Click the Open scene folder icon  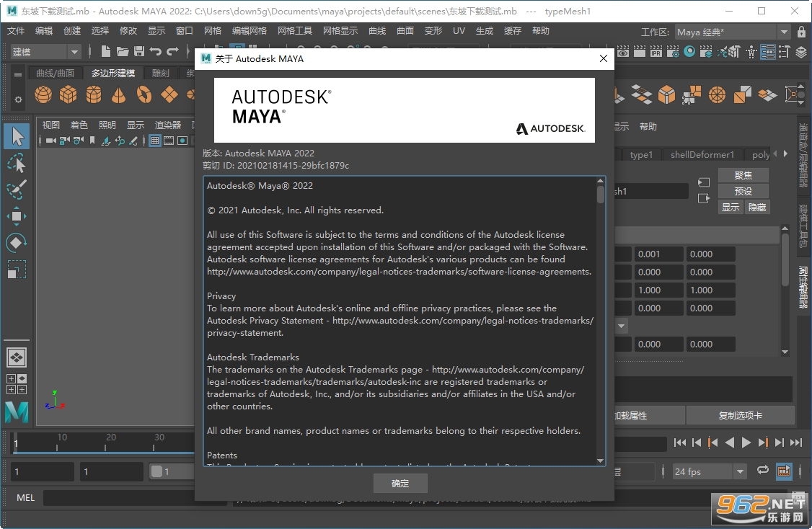tap(122, 51)
